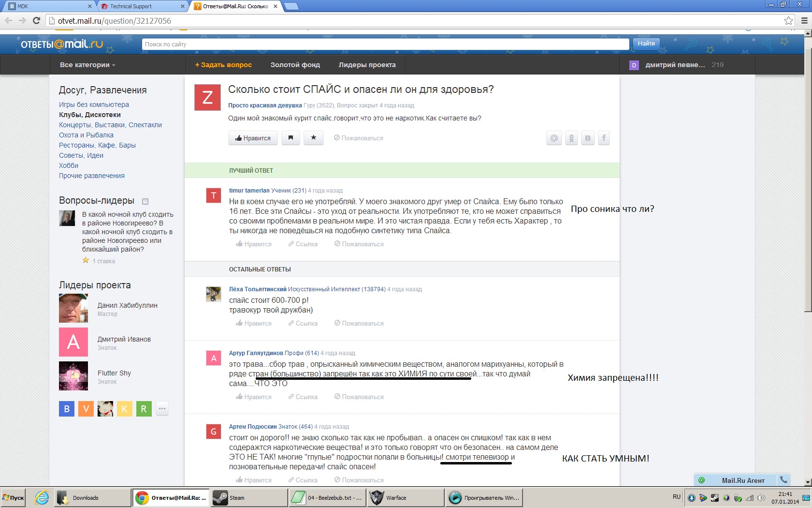Reload the page with the refresh icon

(x=36, y=21)
